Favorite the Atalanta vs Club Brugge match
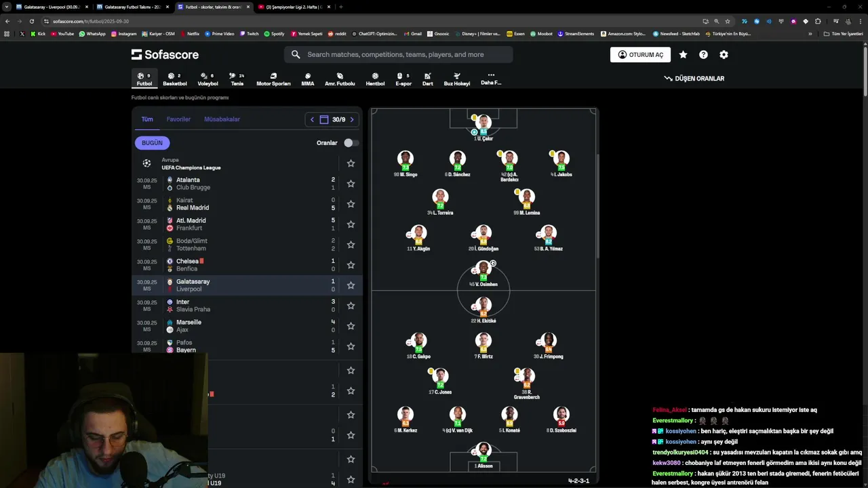This screenshot has height=488, width=868. tap(351, 184)
